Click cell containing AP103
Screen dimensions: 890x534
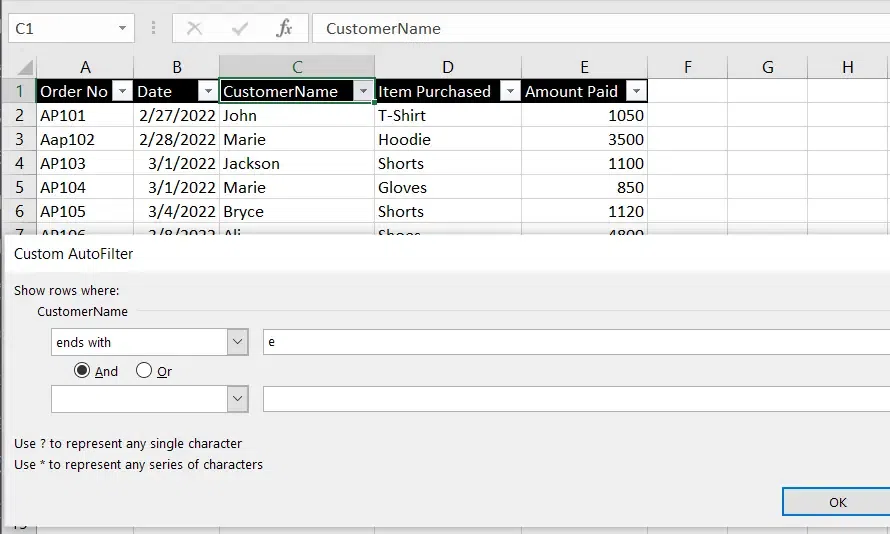pos(85,163)
